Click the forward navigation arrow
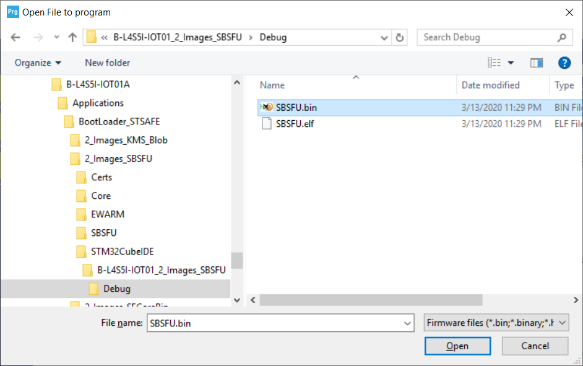583x366 pixels. click(x=38, y=37)
